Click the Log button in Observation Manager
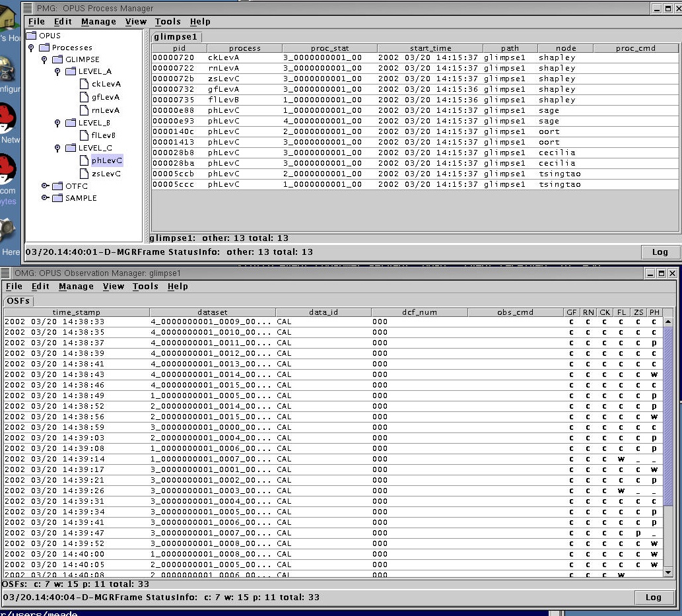 [653, 598]
